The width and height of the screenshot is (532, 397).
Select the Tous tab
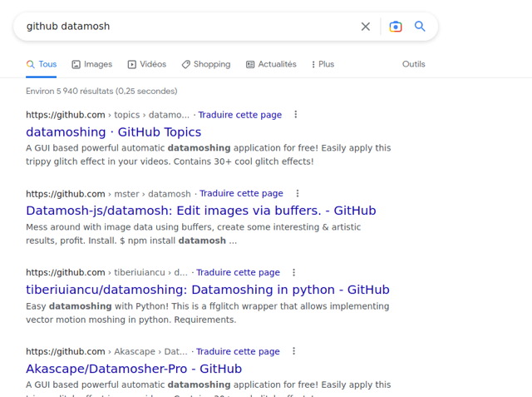point(42,64)
